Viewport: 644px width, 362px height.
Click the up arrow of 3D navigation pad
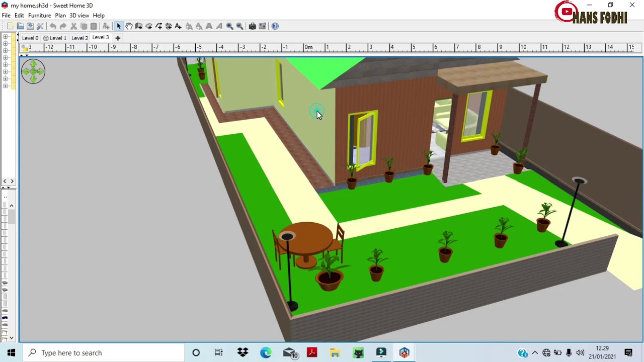[33, 64]
